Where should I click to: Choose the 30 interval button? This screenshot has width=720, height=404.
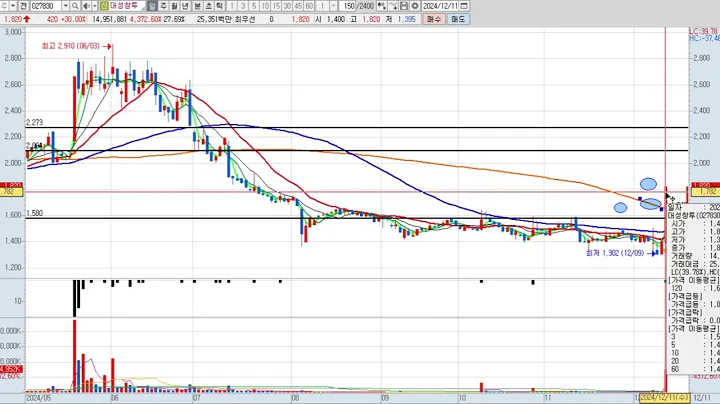click(287, 6)
